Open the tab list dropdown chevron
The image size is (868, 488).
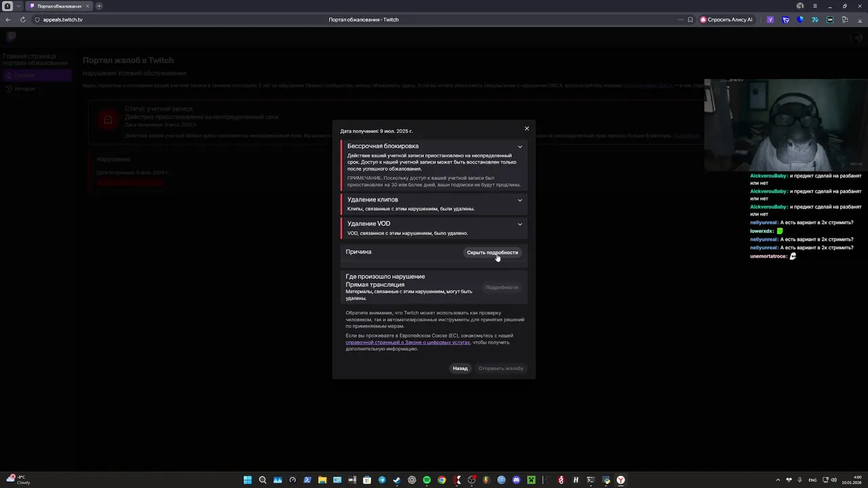(19, 6)
